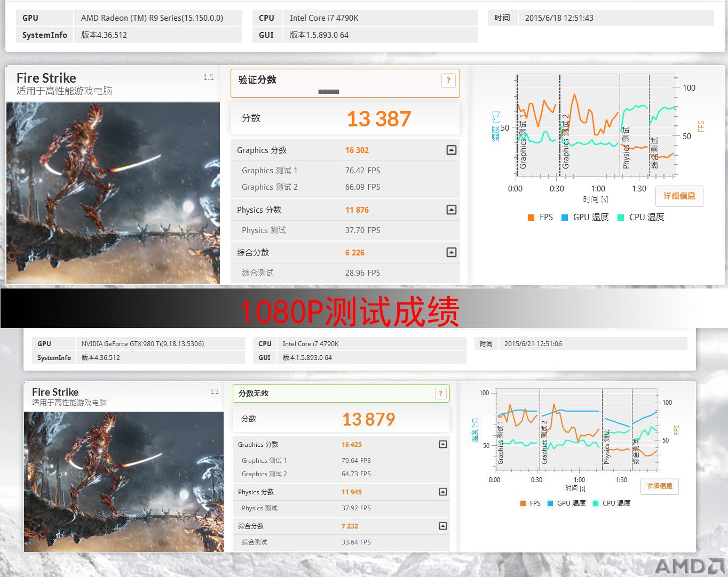Click the 2015/6/21 12:51:06 timestamp
Screen dimensions: 728x577
[x=533, y=343]
